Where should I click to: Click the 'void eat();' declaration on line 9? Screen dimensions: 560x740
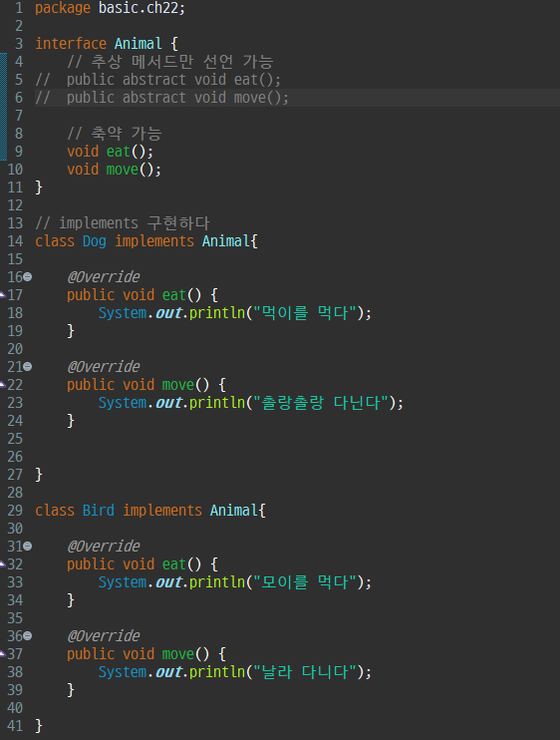point(110,152)
